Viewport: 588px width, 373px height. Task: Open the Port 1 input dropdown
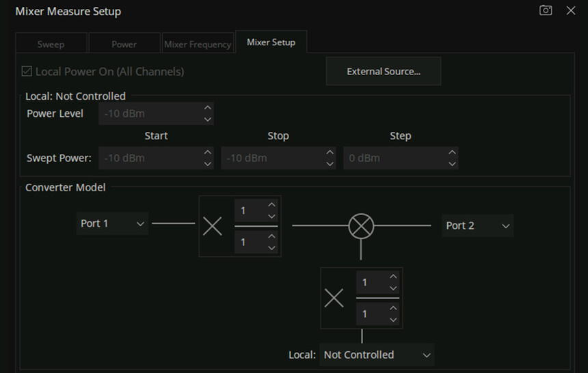tap(113, 224)
